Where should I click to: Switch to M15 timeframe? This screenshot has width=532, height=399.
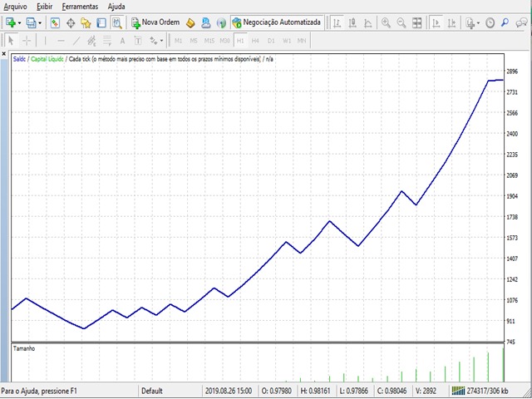tap(209, 41)
